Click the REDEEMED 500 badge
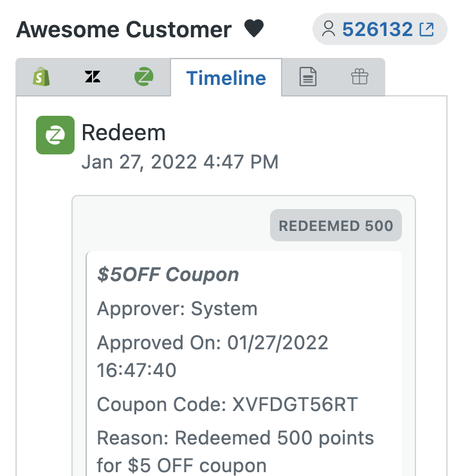Image resolution: width=463 pixels, height=476 pixels. (336, 226)
